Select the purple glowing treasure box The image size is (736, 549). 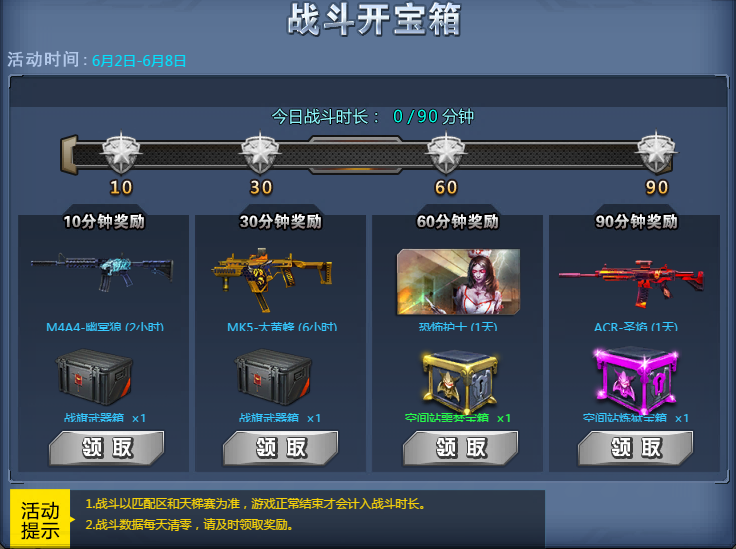point(636,381)
